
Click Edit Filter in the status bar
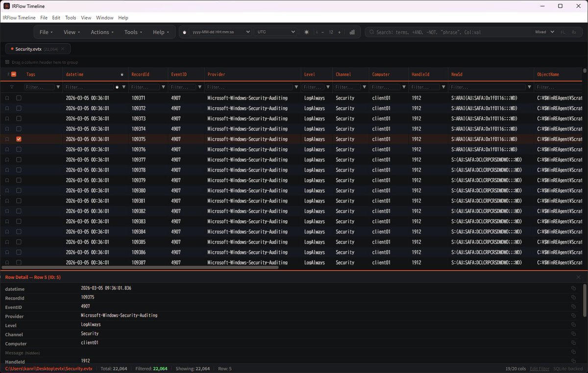[x=539, y=369]
